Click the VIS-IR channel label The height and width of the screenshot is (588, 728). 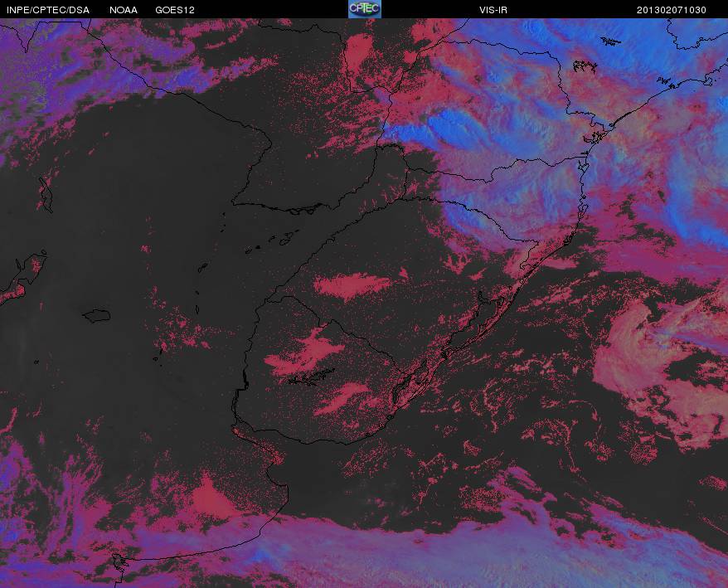click(493, 10)
